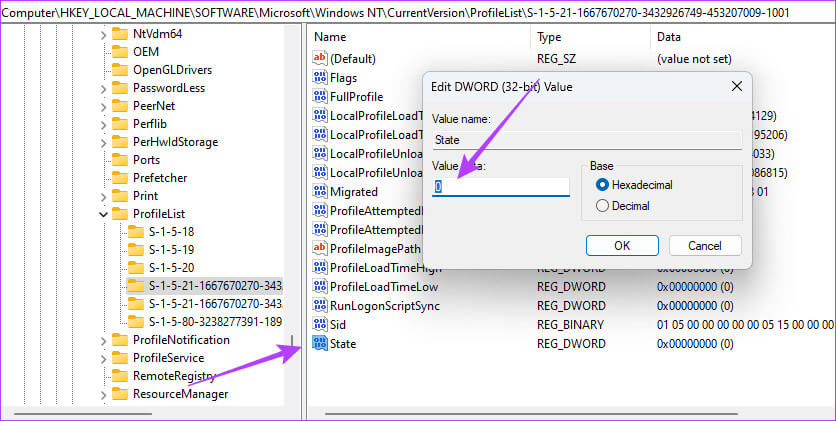Screen dimensions: 836x421
Task: Click the PeerNet folder icon
Action: coord(120,106)
